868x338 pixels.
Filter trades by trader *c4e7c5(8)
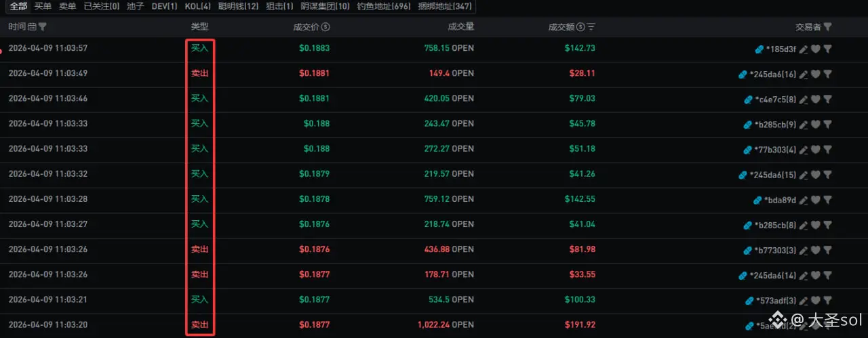(x=827, y=99)
